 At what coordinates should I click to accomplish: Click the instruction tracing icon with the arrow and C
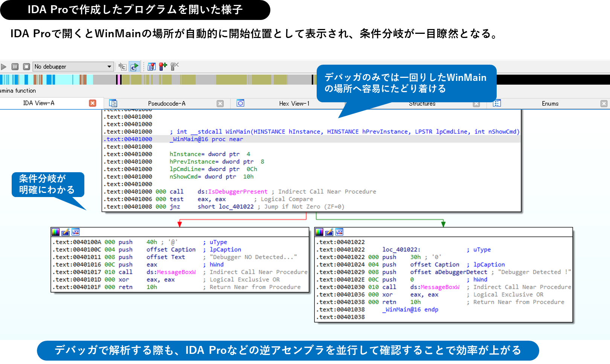[122, 67]
